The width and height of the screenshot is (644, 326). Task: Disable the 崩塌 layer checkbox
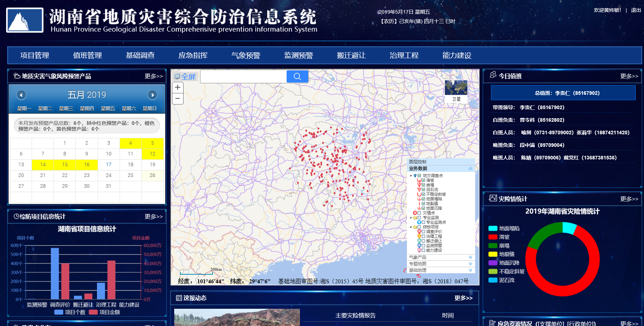423,185
